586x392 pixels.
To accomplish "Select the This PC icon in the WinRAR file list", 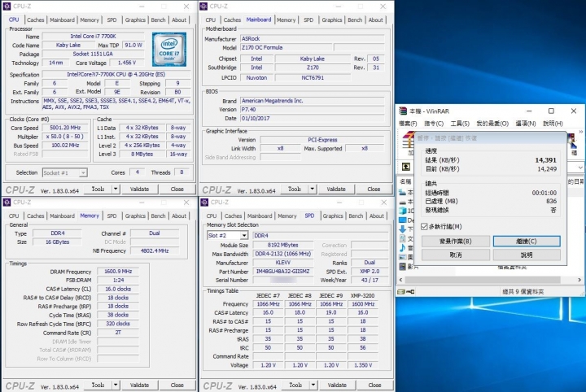I will click(403, 193).
